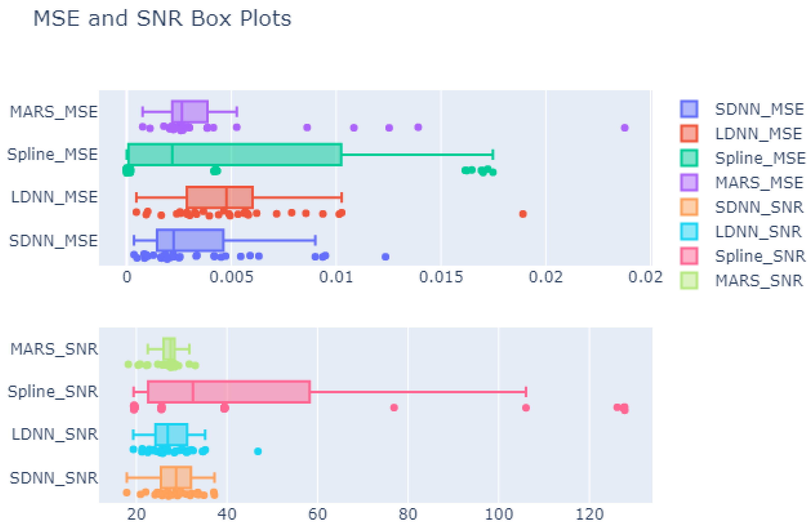Toggle the MARS_SNR legend label text
This screenshot has width=812, height=530.
(759, 281)
